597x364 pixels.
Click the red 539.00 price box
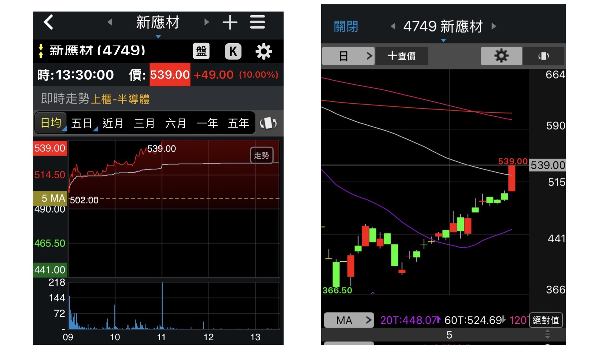(170, 75)
